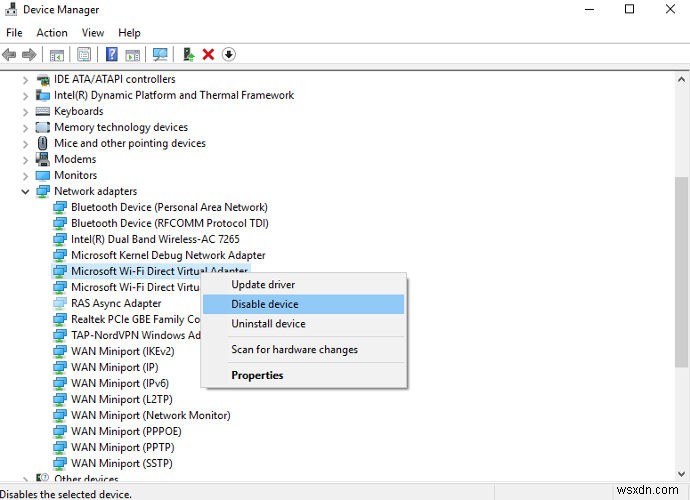Click the Intel Dual Band Wireless-AC adapter icon

tap(60, 239)
